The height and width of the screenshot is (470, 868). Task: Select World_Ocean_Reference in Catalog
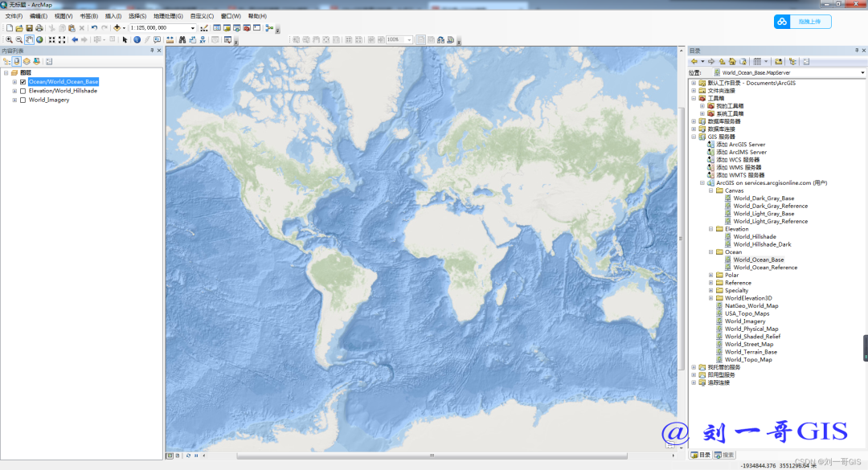coord(765,268)
